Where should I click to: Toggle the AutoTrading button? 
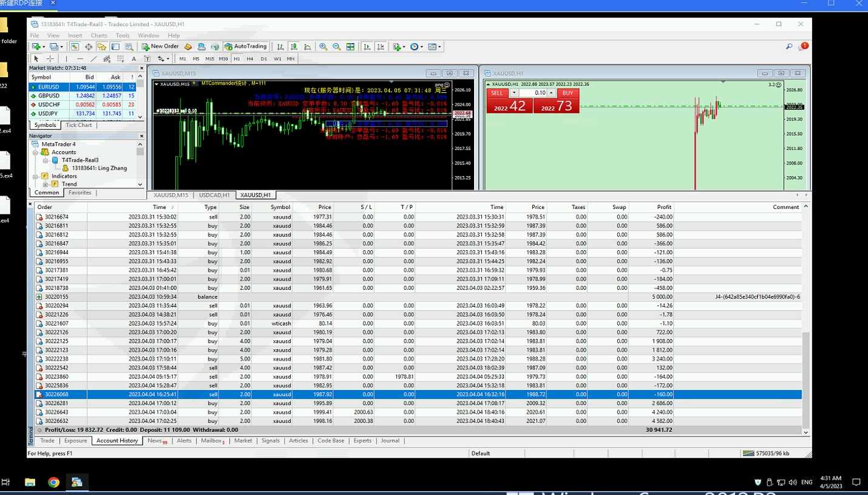pos(245,46)
